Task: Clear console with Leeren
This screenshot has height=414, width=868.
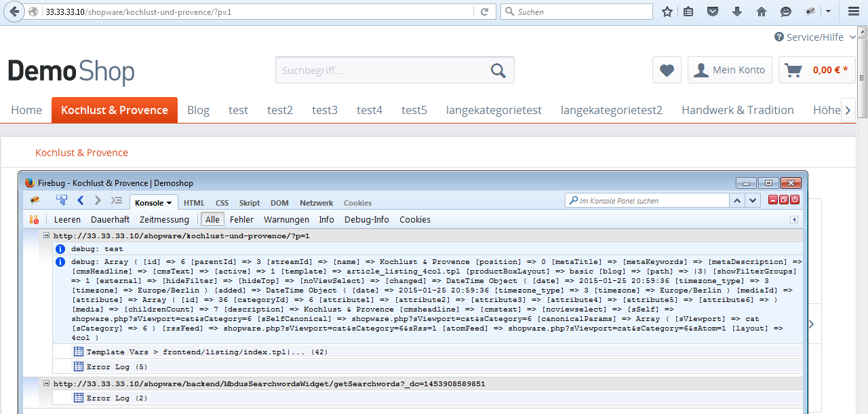Action: 67,220
